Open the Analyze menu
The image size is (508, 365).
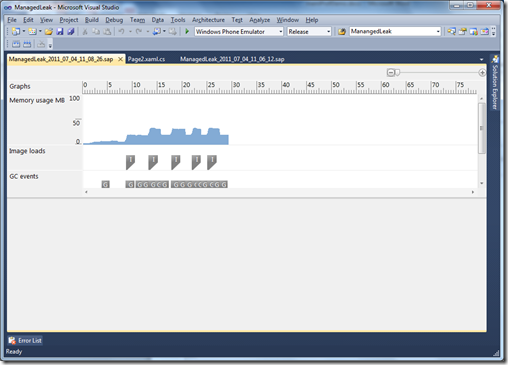click(x=260, y=20)
